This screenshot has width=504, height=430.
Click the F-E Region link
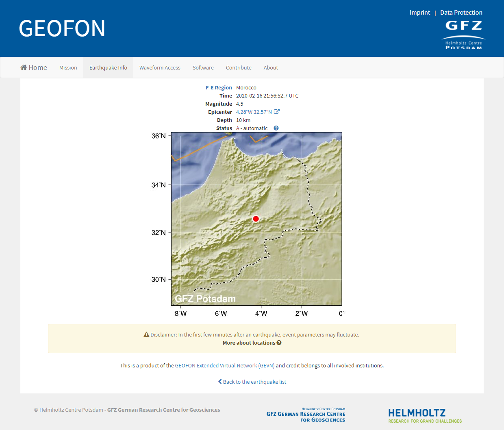(x=219, y=88)
